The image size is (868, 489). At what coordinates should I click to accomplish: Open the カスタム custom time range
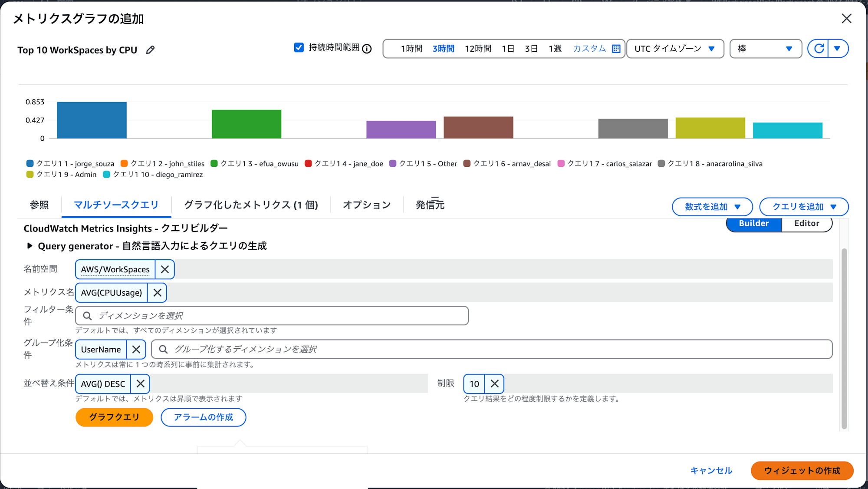pos(589,49)
